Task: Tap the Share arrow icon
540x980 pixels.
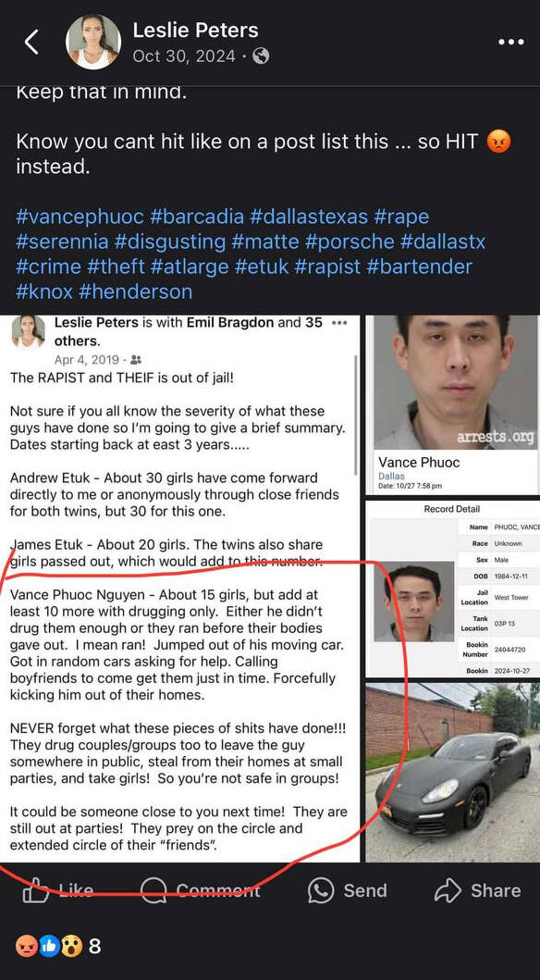Action: 448,890
